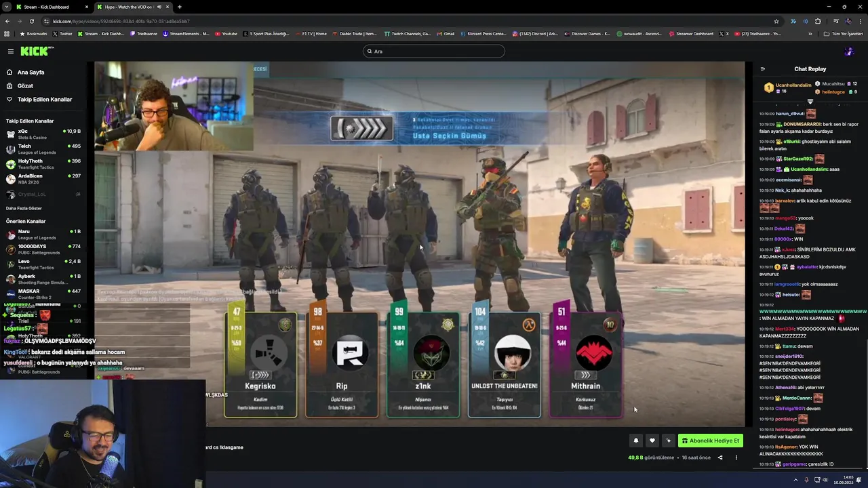Show hidden system tray icons
Screen dimensions: 868x488
(795, 479)
